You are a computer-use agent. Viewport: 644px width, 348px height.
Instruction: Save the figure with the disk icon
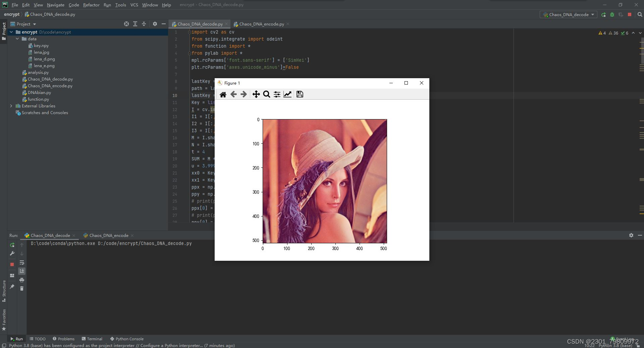click(x=300, y=94)
